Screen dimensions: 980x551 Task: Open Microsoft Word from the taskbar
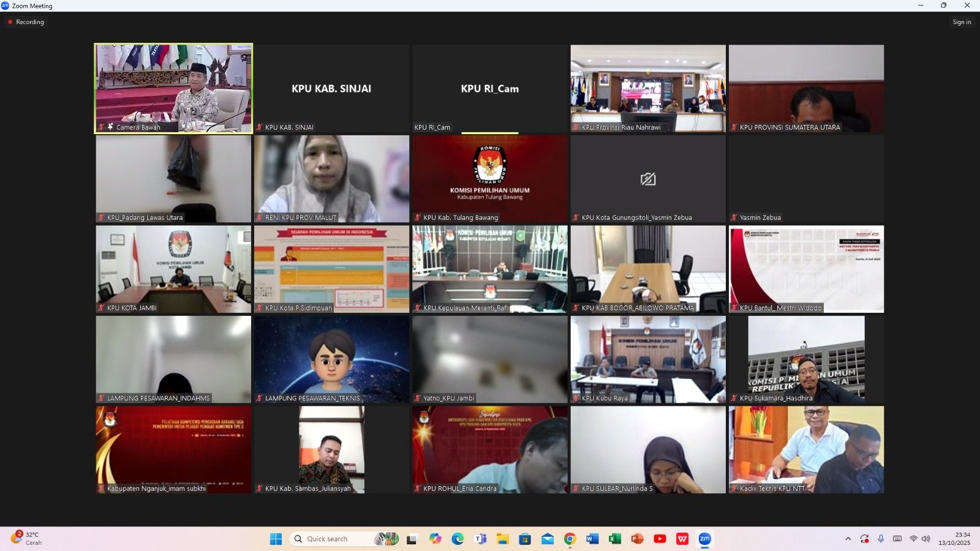[x=592, y=539]
